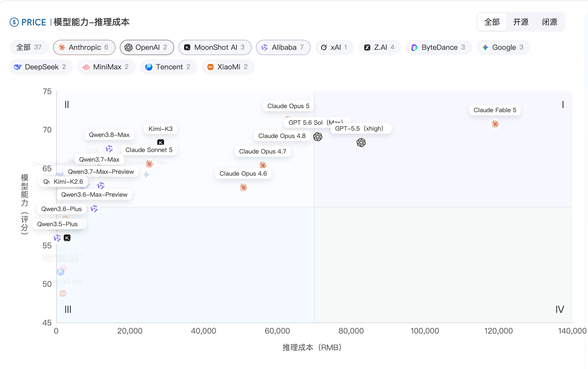Select the GPT-5.5 (xhigh) OpenAI marker
This screenshot has width=588, height=369.
coord(361,142)
